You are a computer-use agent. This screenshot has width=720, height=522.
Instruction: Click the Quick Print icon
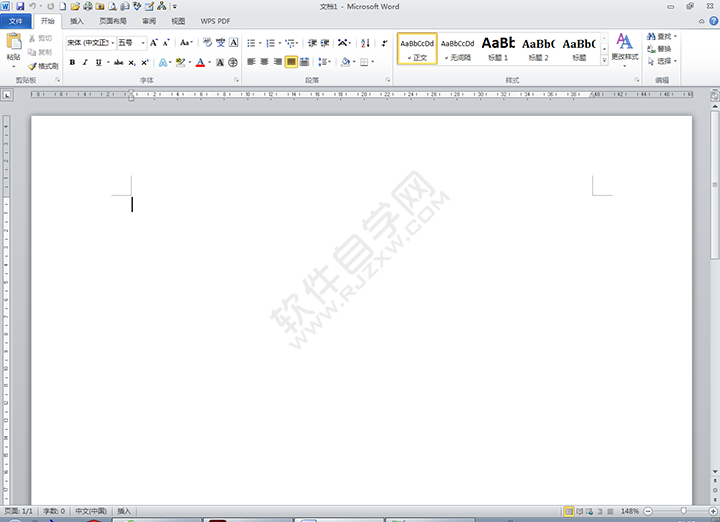point(88,6)
